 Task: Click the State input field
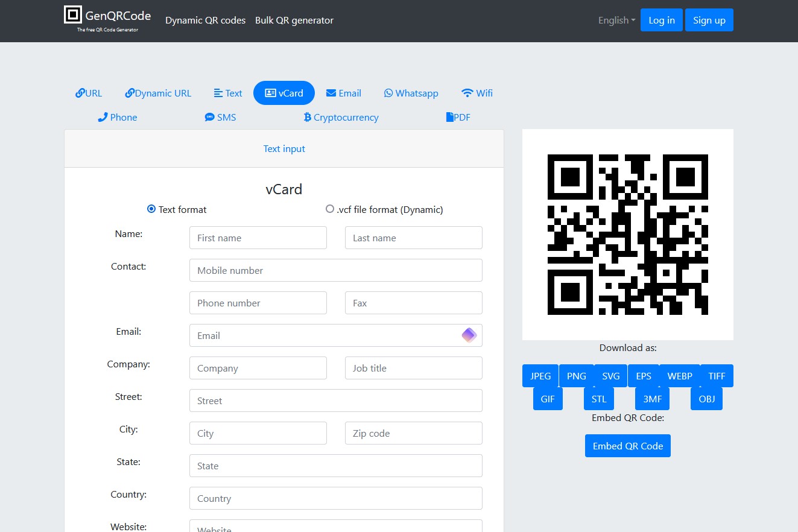coord(336,466)
